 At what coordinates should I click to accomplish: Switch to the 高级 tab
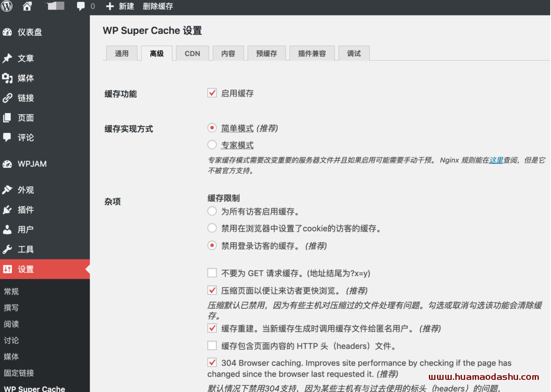tap(157, 53)
